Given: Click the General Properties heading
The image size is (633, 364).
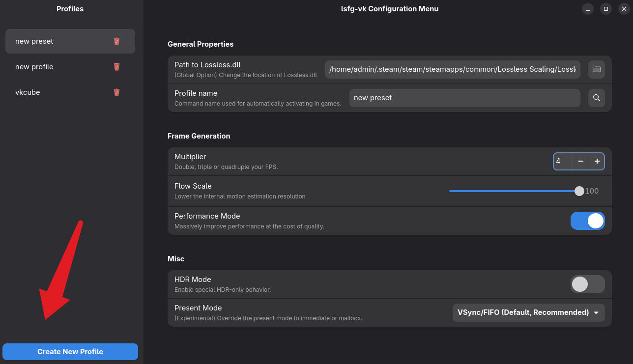Looking at the screenshot, I should [201, 44].
